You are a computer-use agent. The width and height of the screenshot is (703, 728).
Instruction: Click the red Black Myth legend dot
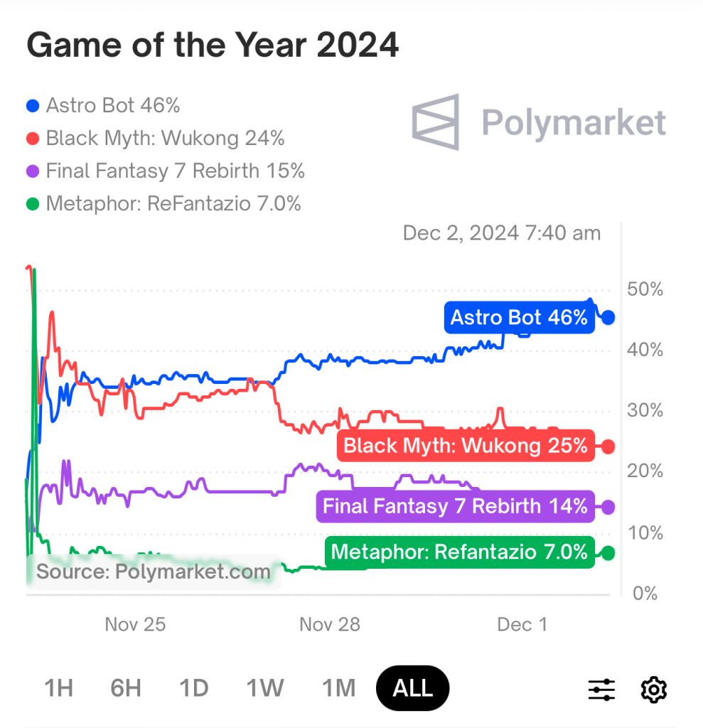pyautogui.click(x=33, y=139)
